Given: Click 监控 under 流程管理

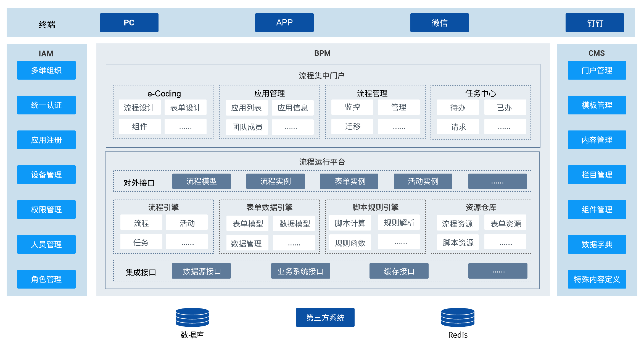Looking at the screenshot, I should pos(352,107).
